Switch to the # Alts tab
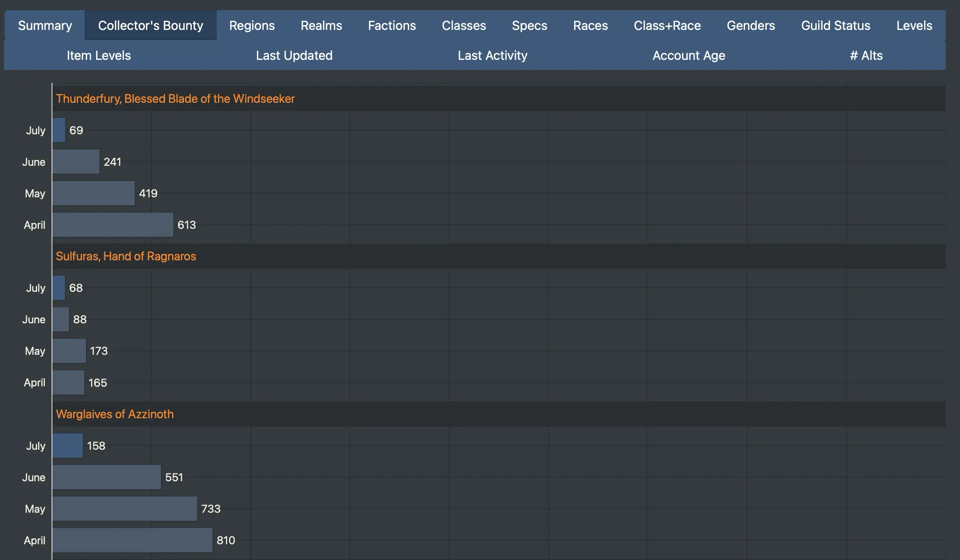960x560 pixels. [x=866, y=56]
